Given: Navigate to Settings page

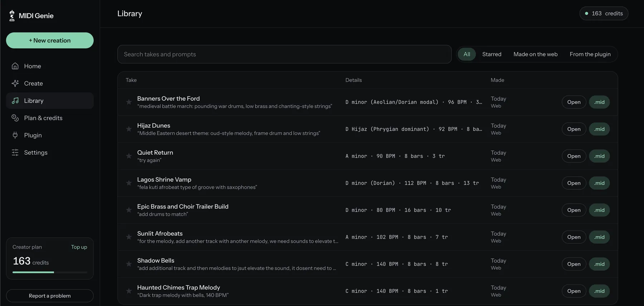Looking at the screenshot, I should (50, 152).
